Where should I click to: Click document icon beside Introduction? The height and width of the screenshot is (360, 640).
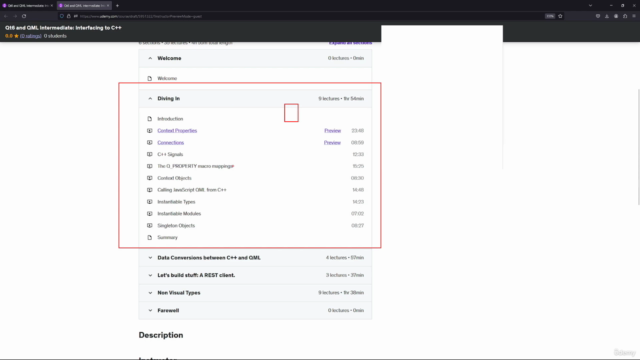point(150,119)
